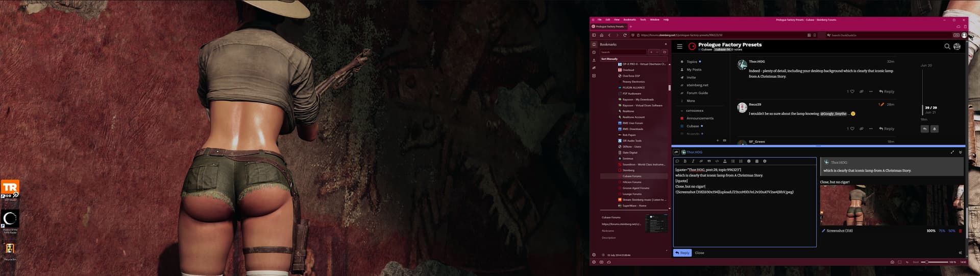Open Cubase Forums bookmark in list
980x276 pixels.
[632, 176]
